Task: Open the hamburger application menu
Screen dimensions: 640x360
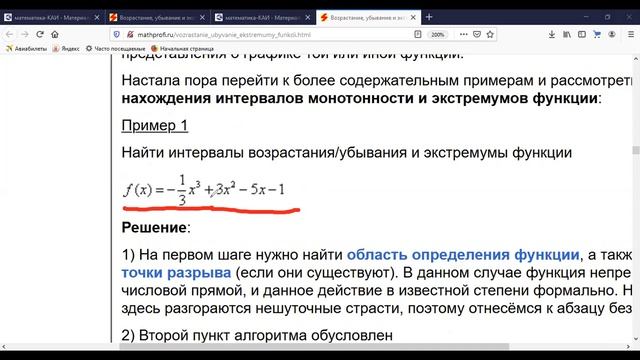Action: [631, 35]
